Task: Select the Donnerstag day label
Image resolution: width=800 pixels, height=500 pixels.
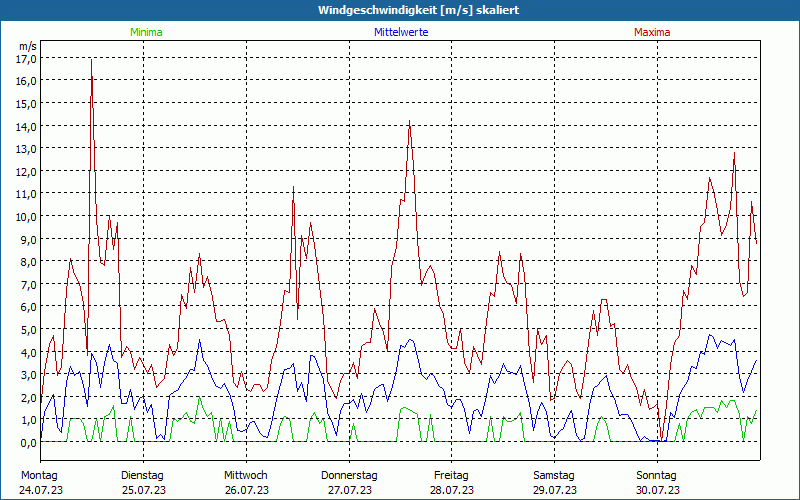Action: point(349,475)
